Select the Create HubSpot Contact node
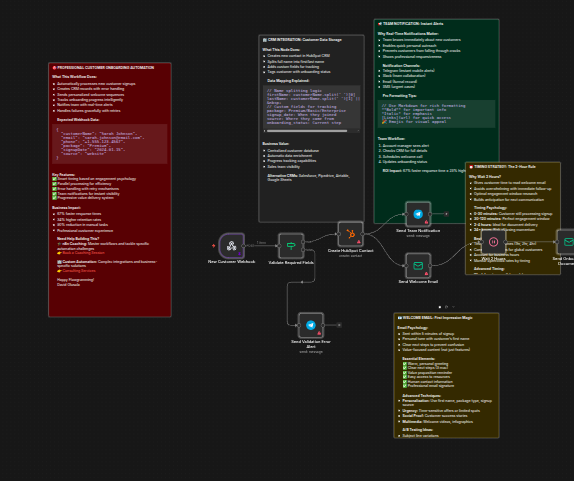This screenshot has width=574, height=481. pyautogui.click(x=351, y=234)
